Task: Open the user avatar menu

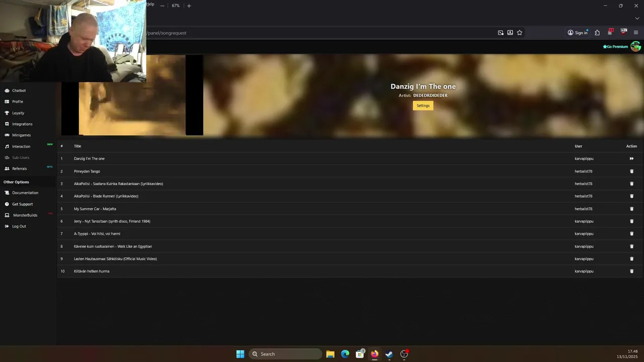Action: click(x=636, y=47)
